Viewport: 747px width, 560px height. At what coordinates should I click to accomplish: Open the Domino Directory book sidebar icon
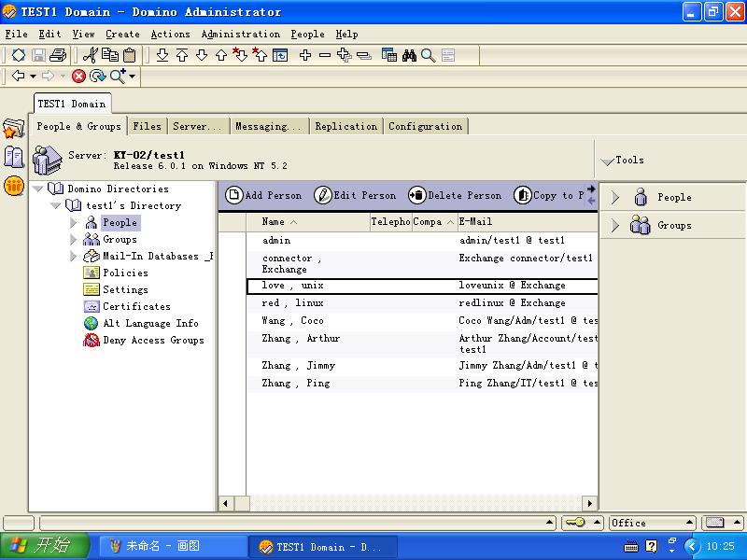13,157
